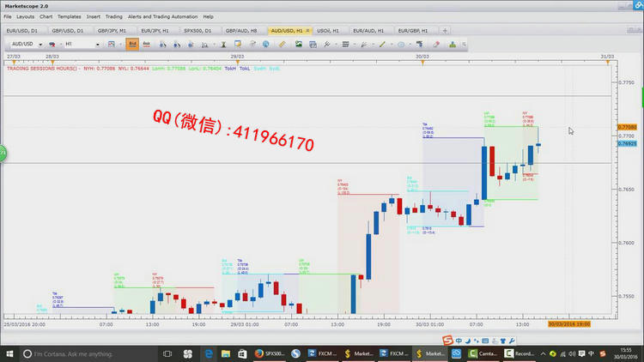Click the Task View taskbar icon
644x362 pixels.
(167, 353)
